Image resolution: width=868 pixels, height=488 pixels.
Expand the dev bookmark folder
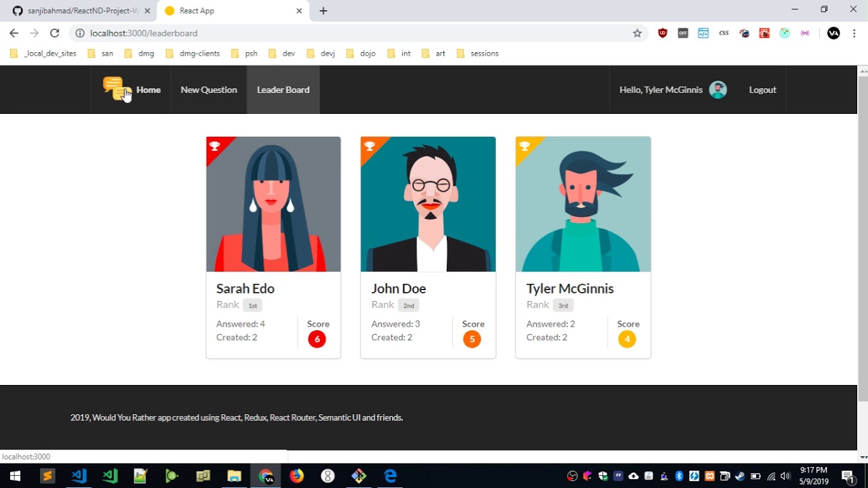[x=282, y=54]
